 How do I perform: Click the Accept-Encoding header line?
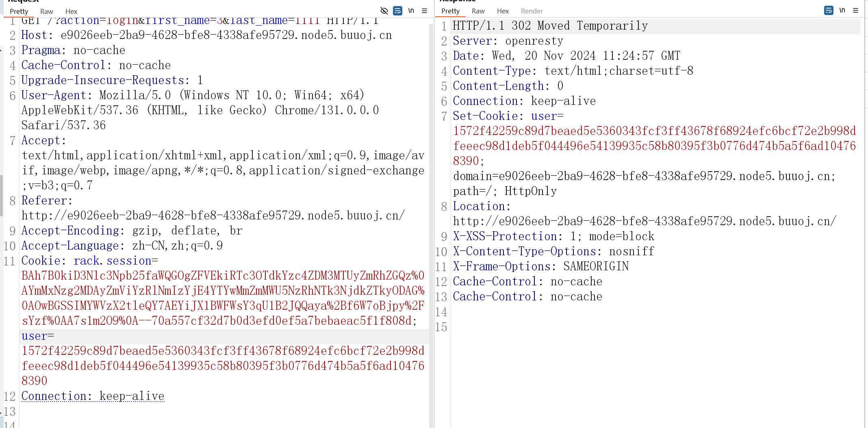tap(132, 231)
